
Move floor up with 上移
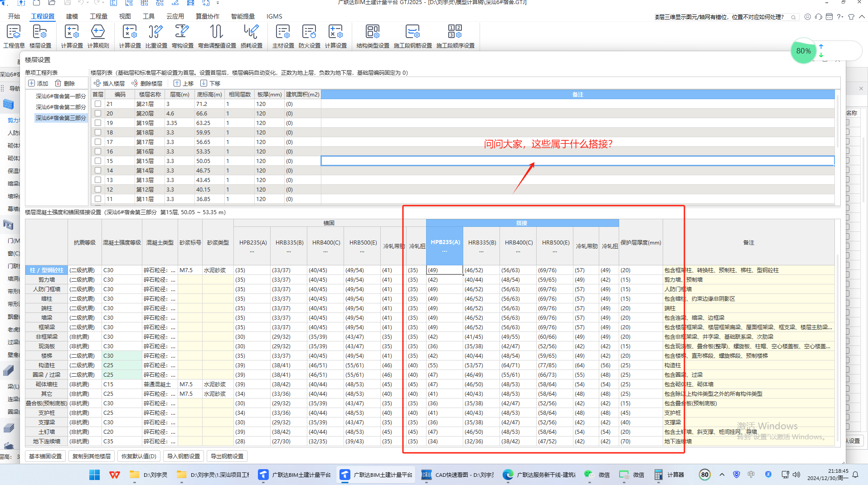[x=184, y=83]
